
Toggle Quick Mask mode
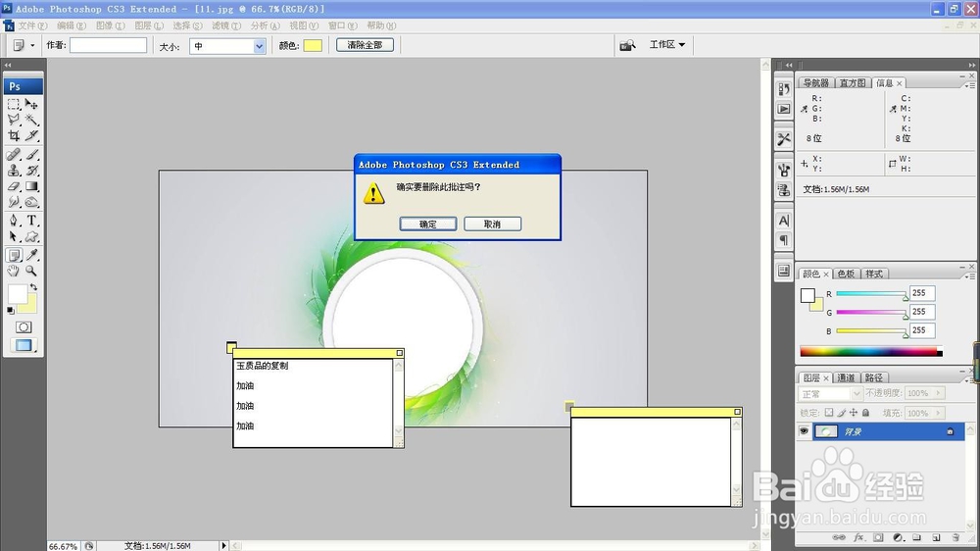[24, 327]
